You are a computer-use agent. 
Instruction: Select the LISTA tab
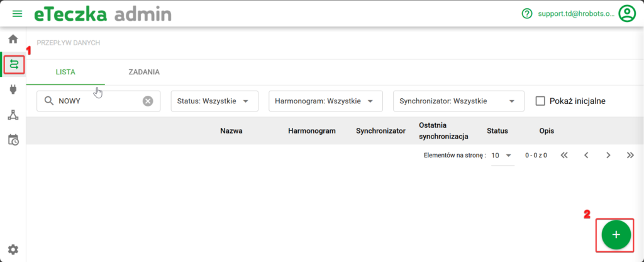[x=65, y=72]
